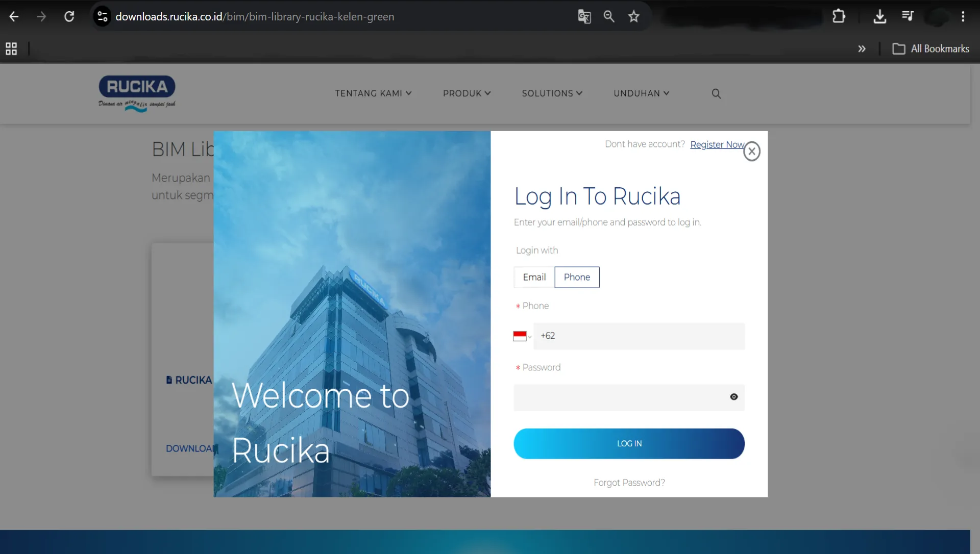This screenshot has width=980, height=554.
Task: Go back with the browser back arrow
Action: [x=14, y=16]
